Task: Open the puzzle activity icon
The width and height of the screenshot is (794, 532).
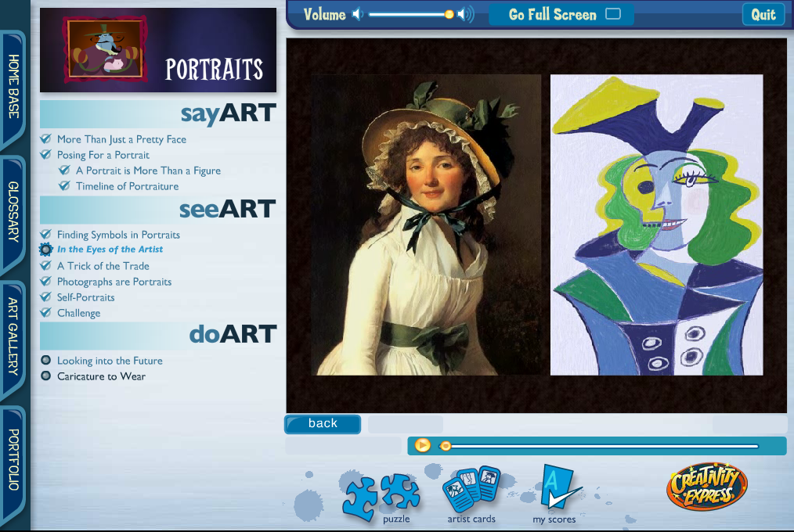Action: 381,497
